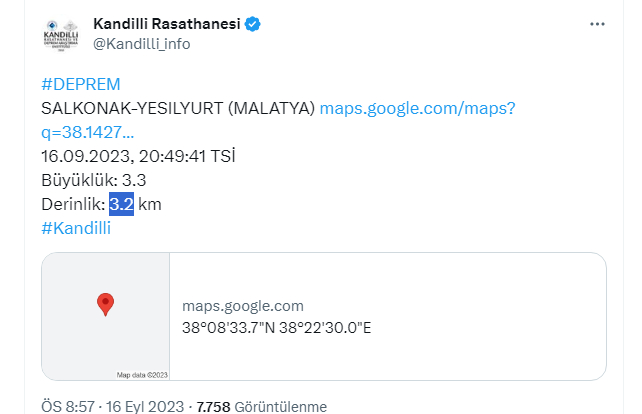Click the SALKONAK-YESILYURT (MALATYA) location text
Image resolution: width=642 pixels, height=414 pixels.
point(178,108)
